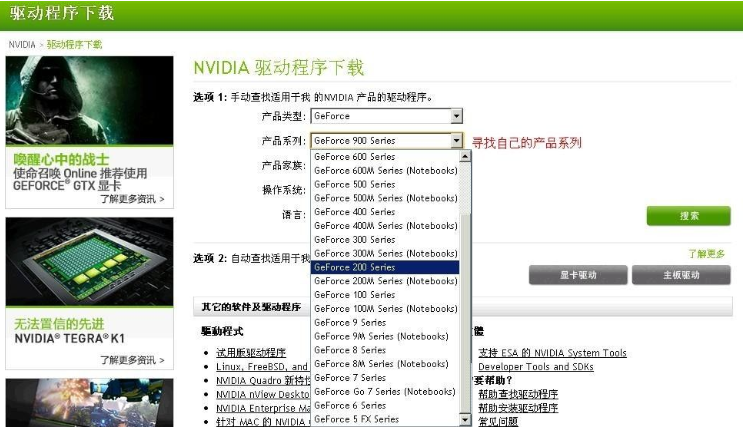Click the green 搜索 button
Image resolution: width=743 pixels, height=429 pixels.
coord(688,216)
